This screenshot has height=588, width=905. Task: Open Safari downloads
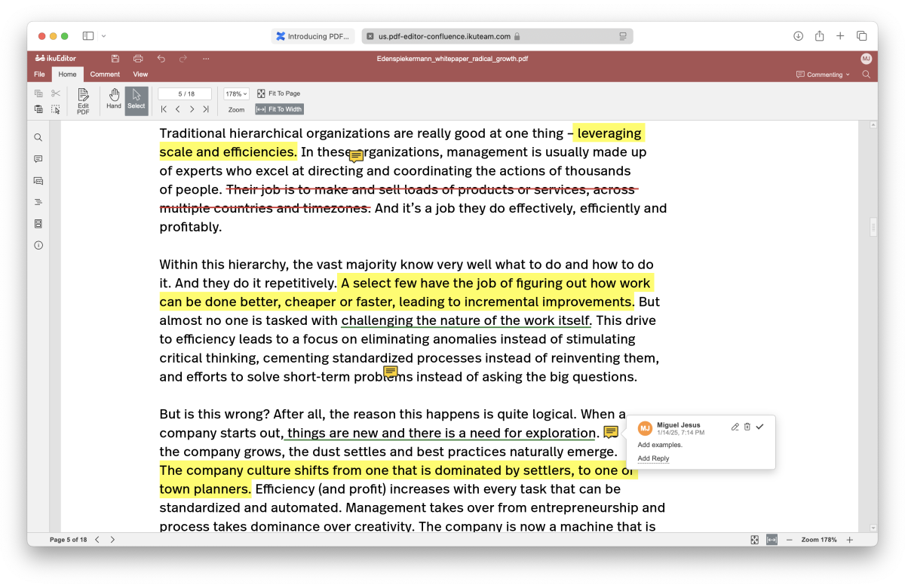798,36
